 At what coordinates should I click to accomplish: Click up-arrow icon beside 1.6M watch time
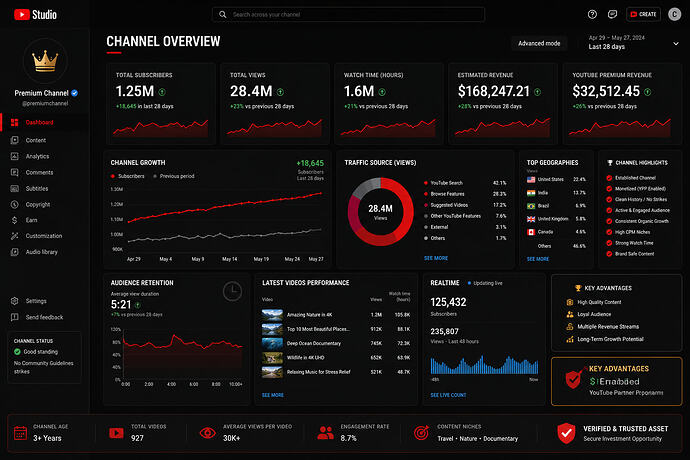tap(382, 92)
